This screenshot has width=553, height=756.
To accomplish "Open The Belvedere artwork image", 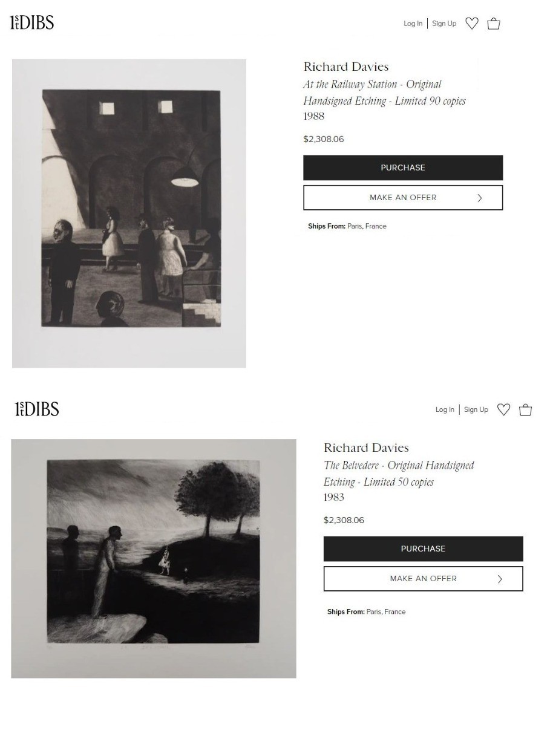I will pyautogui.click(x=154, y=558).
